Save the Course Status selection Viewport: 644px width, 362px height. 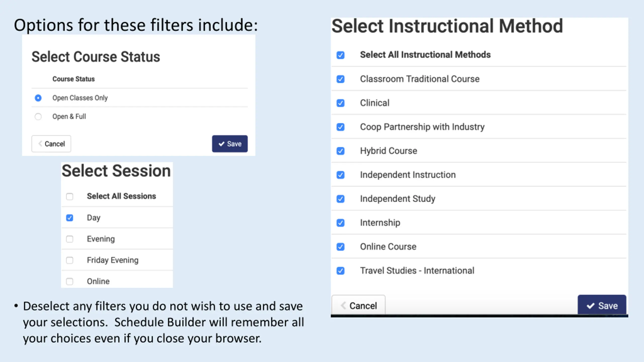tap(230, 144)
